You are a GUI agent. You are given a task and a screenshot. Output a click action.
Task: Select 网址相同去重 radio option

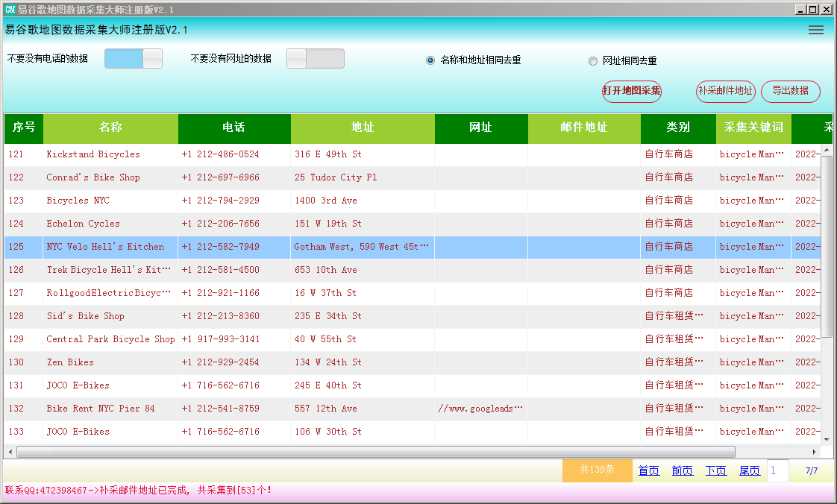pos(593,61)
